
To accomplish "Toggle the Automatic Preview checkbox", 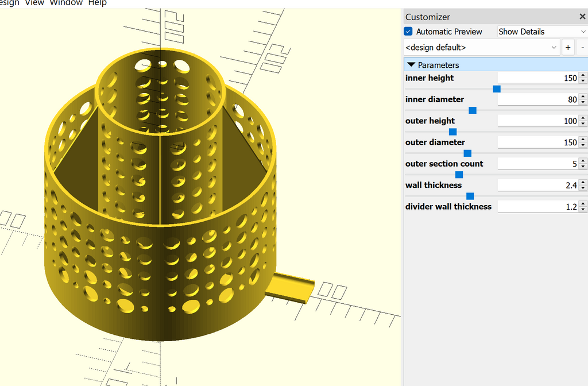I will click(408, 32).
